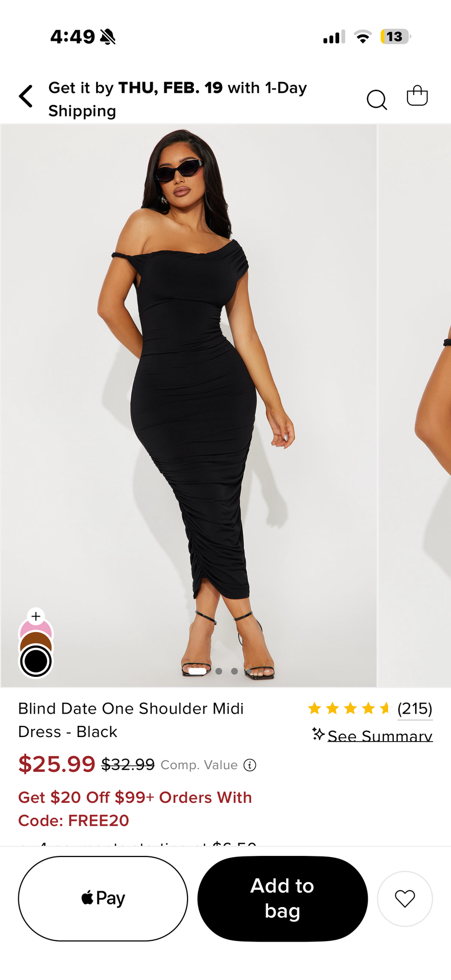Expand color options with plus icon
The image size is (451, 980).
36,616
